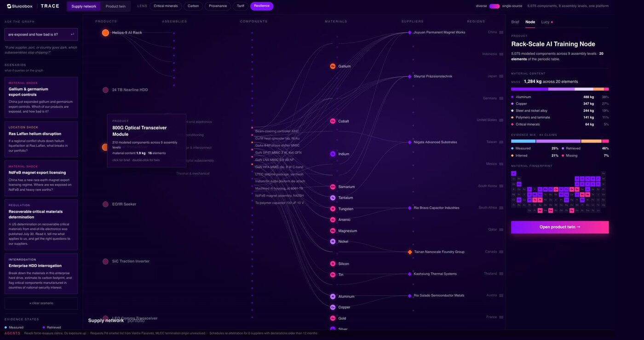The height and width of the screenshot is (340, 644).
Task: Enable the Provenance lens
Action: click(x=218, y=6)
